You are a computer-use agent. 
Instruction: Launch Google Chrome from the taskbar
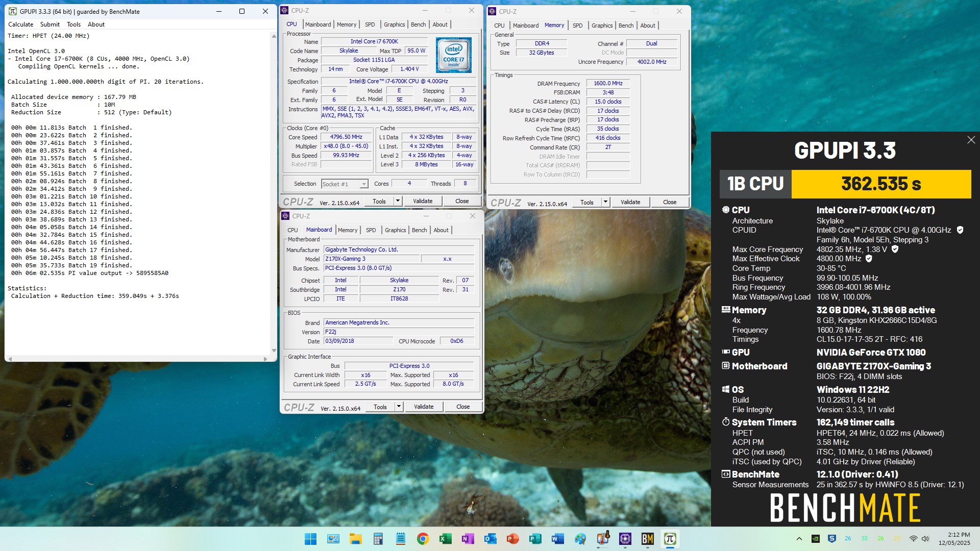[x=423, y=539]
